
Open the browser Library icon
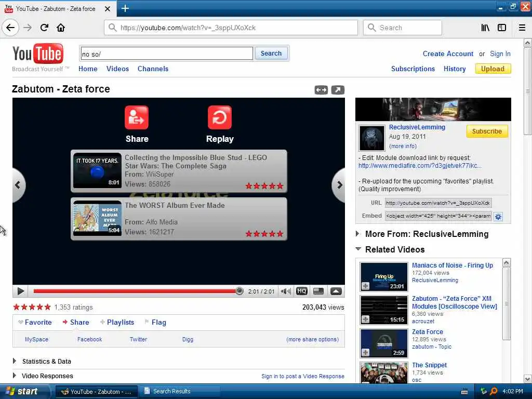(x=485, y=28)
